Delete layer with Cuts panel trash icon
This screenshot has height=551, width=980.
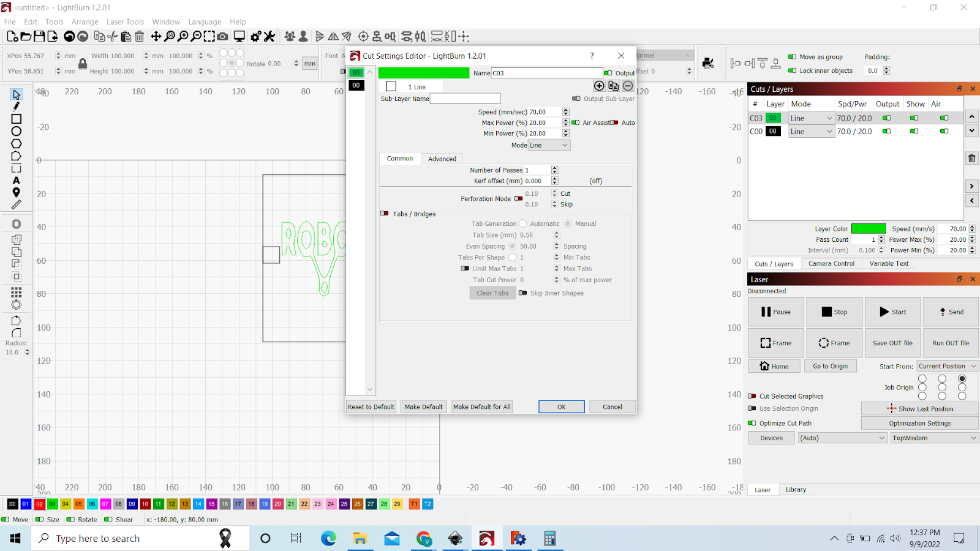click(972, 159)
